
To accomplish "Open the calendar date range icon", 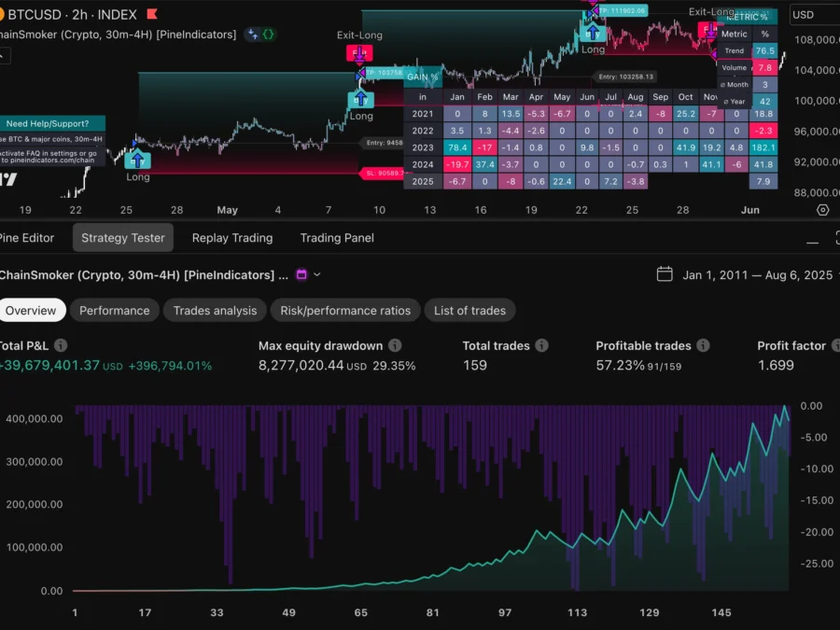I will (665, 274).
